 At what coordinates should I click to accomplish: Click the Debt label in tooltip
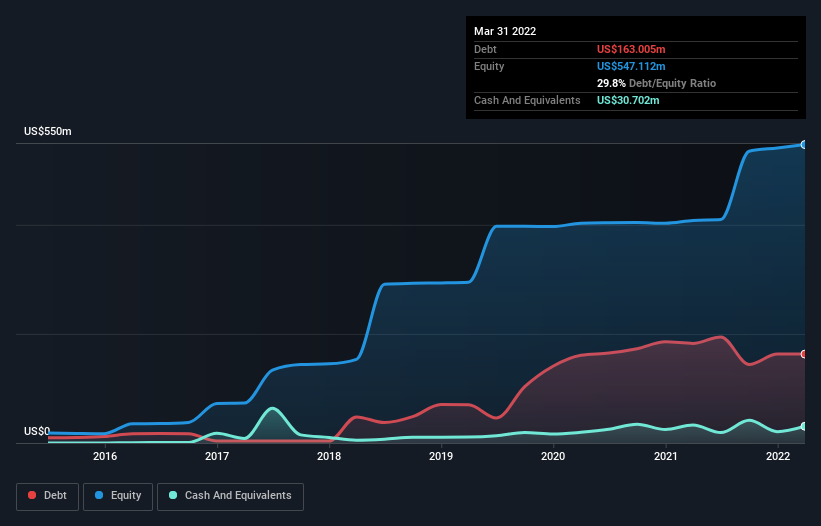coord(485,49)
